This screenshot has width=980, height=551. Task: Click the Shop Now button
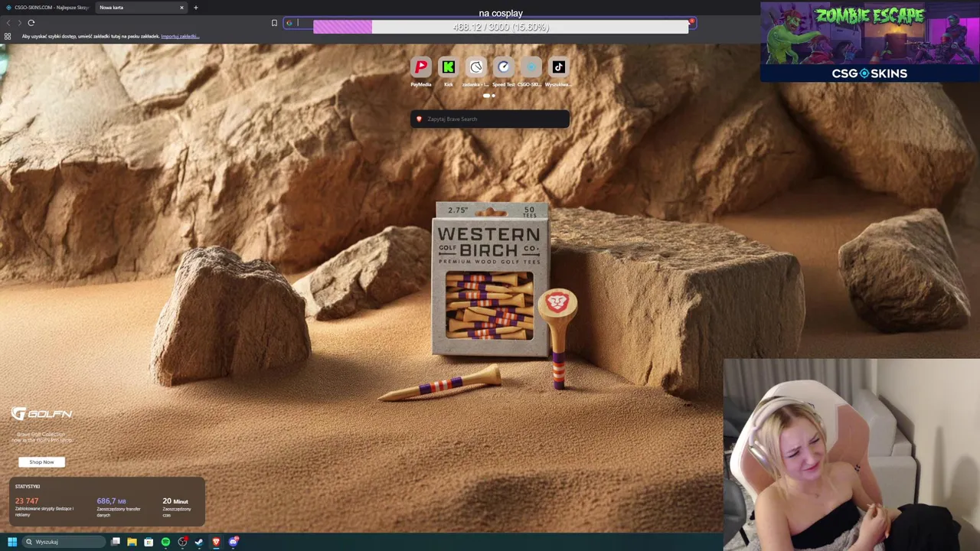coord(41,461)
